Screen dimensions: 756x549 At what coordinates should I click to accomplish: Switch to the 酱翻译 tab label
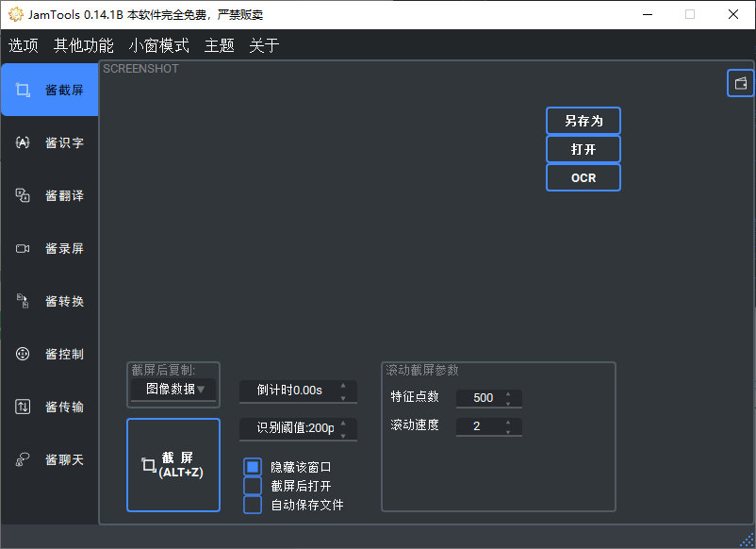64,195
